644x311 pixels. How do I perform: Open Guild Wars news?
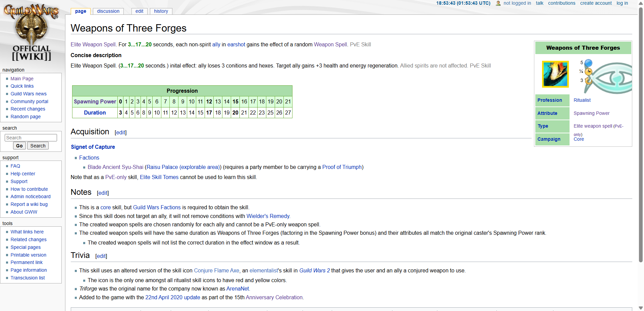pos(29,94)
